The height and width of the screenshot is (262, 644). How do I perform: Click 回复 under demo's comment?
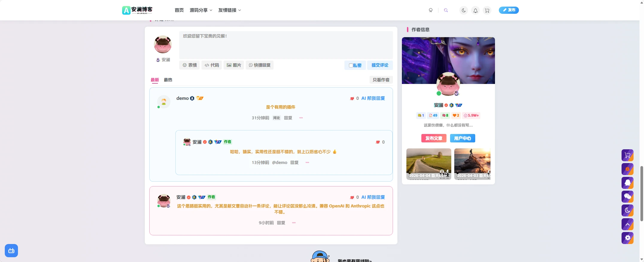point(288,118)
